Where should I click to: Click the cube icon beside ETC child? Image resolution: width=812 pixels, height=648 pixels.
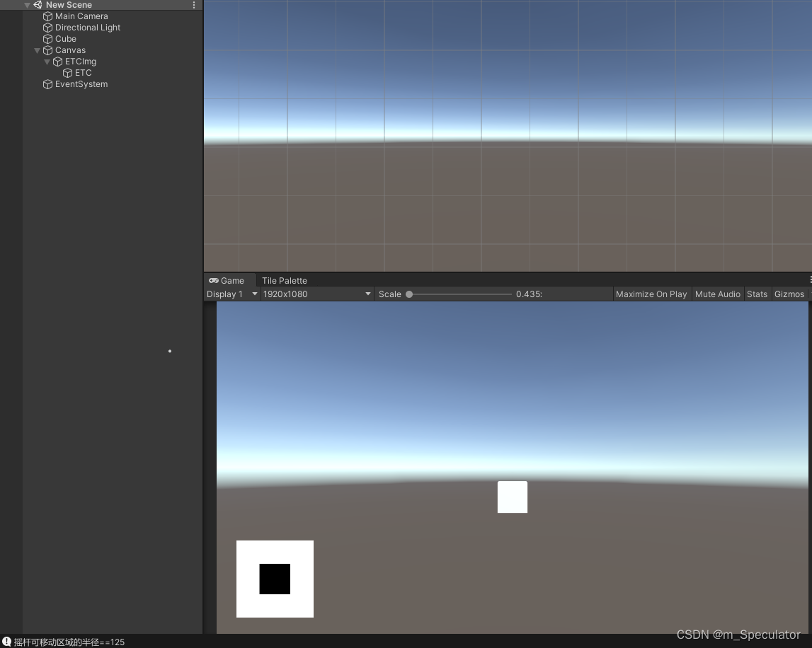point(67,73)
